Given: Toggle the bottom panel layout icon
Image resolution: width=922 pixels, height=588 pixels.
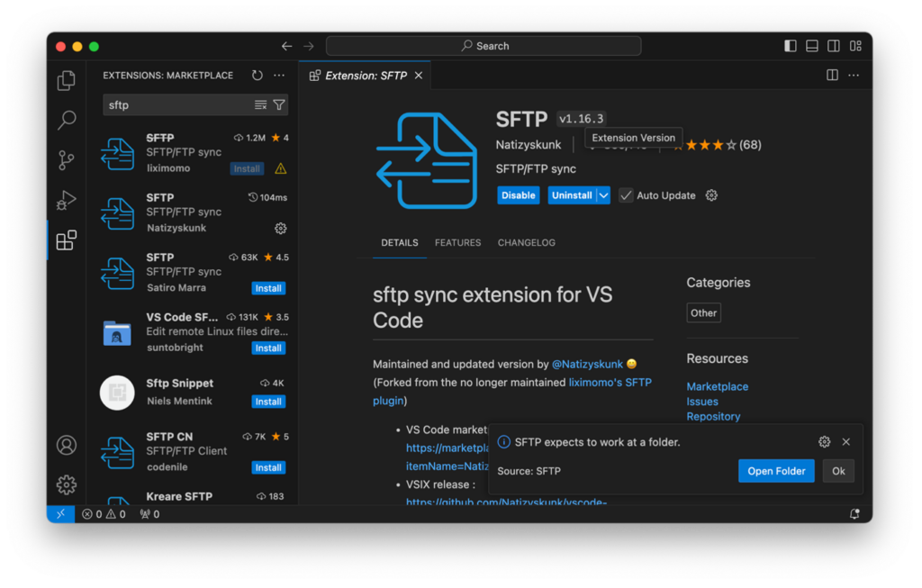Looking at the screenshot, I should click(x=812, y=46).
